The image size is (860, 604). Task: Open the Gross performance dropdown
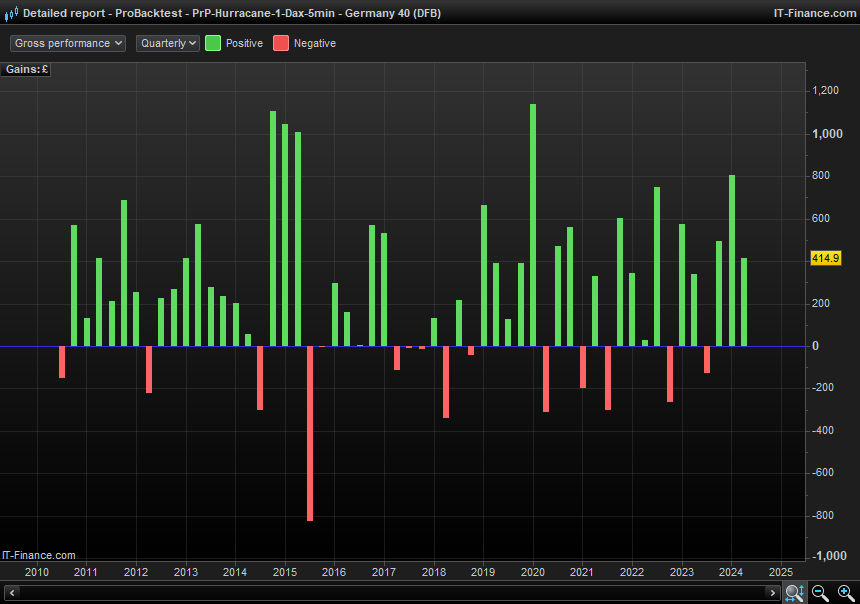tap(68, 43)
